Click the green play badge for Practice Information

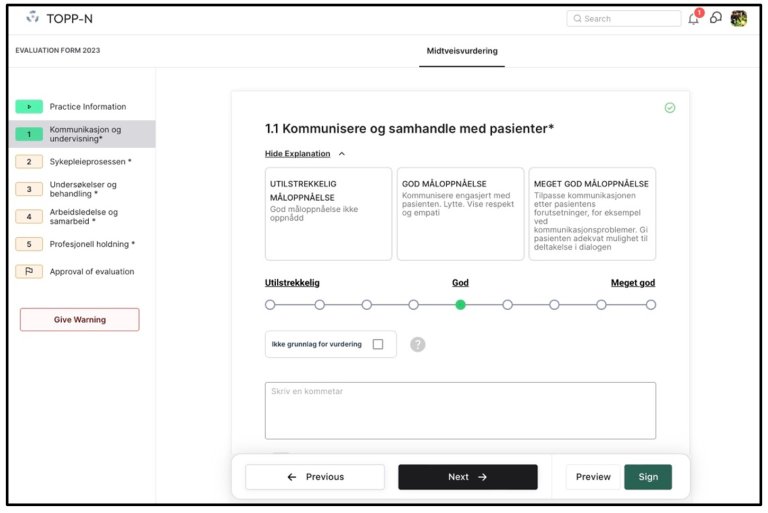(28, 107)
